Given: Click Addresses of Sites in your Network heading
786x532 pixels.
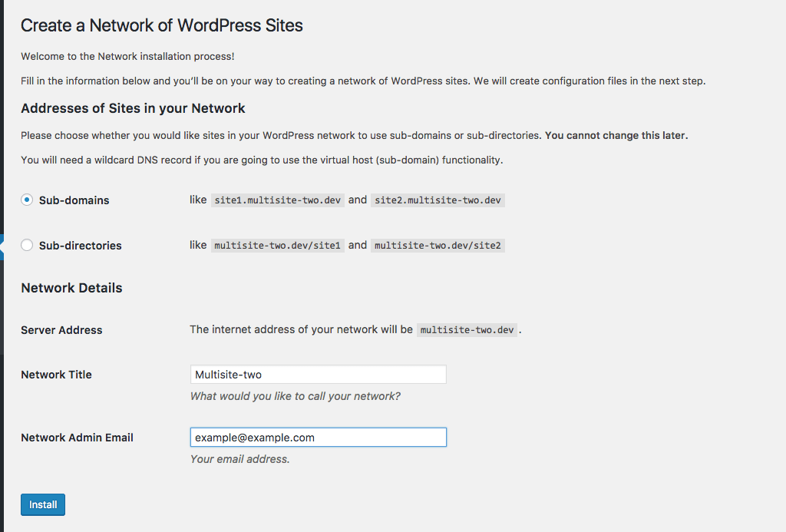Looking at the screenshot, I should point(133,108).
